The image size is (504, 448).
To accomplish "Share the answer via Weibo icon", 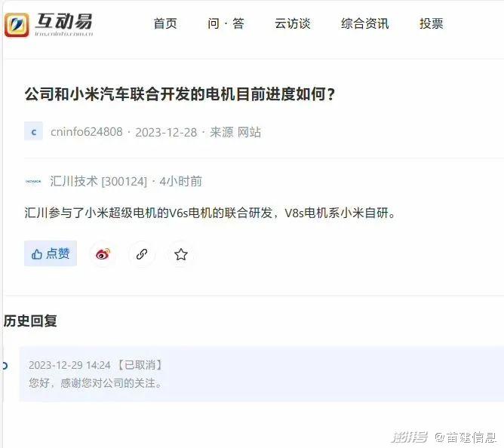I will (103, 254).
